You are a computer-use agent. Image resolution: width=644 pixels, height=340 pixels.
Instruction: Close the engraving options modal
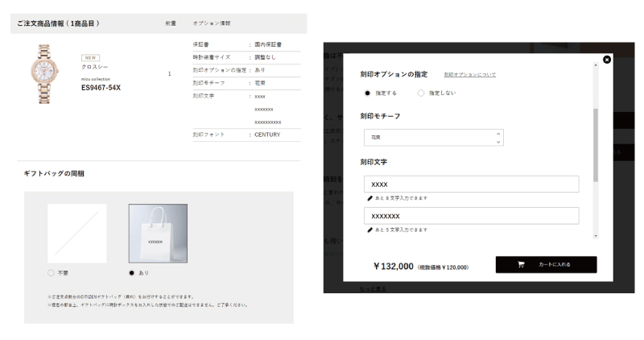coord(607,59)
